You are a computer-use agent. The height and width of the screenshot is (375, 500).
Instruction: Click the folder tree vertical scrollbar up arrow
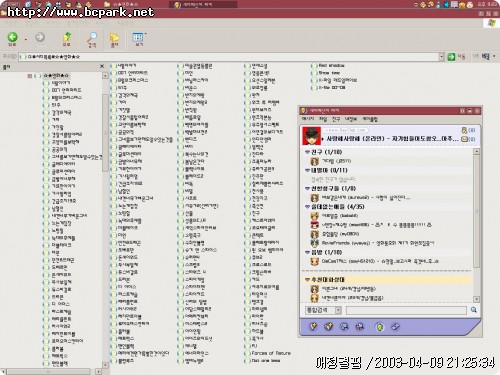click(x=105, y=76)
